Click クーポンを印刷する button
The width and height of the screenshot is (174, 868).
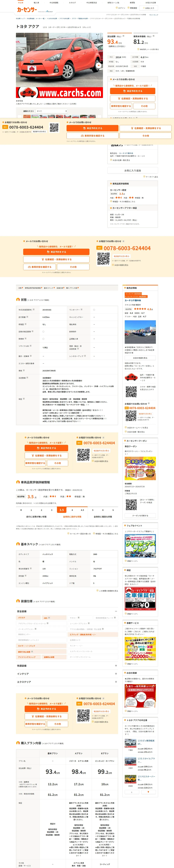click(x=140, y=516)
